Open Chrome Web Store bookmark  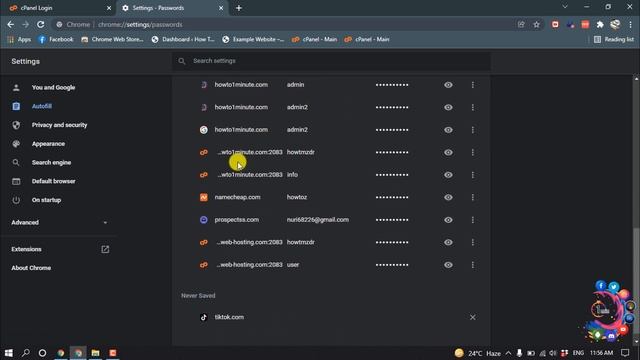pos(112,40)
